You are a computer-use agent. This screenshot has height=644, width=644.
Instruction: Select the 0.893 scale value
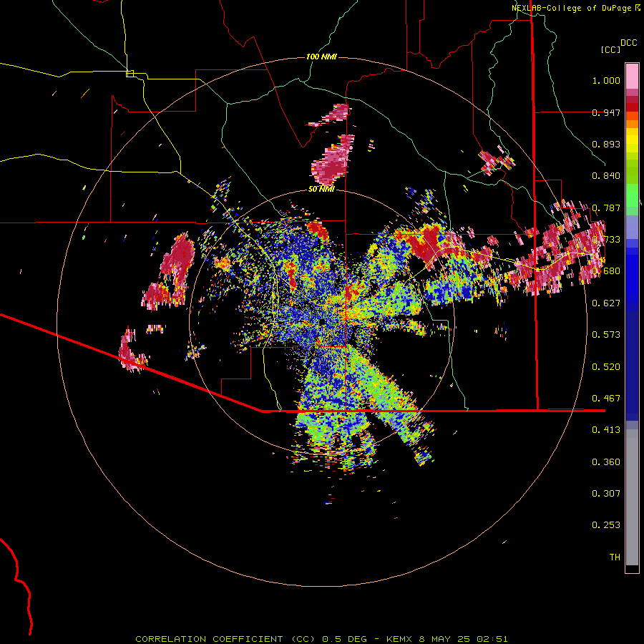[x=606, y=144]
